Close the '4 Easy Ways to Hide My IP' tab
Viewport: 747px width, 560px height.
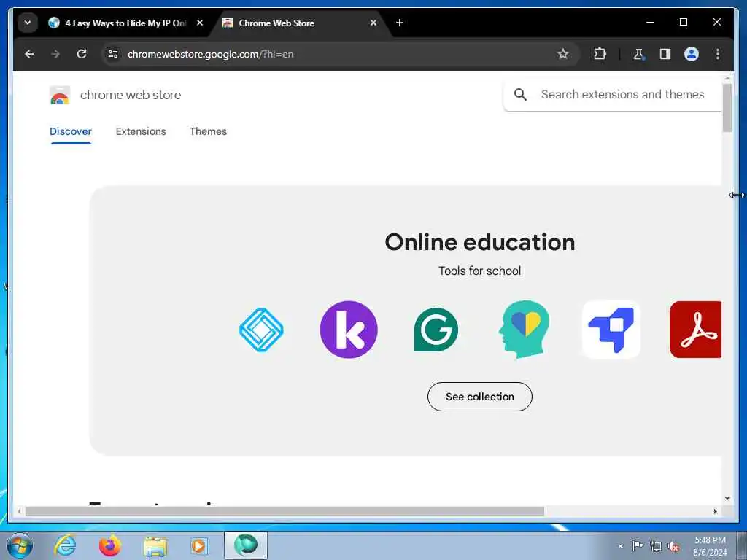click(200, 23)
